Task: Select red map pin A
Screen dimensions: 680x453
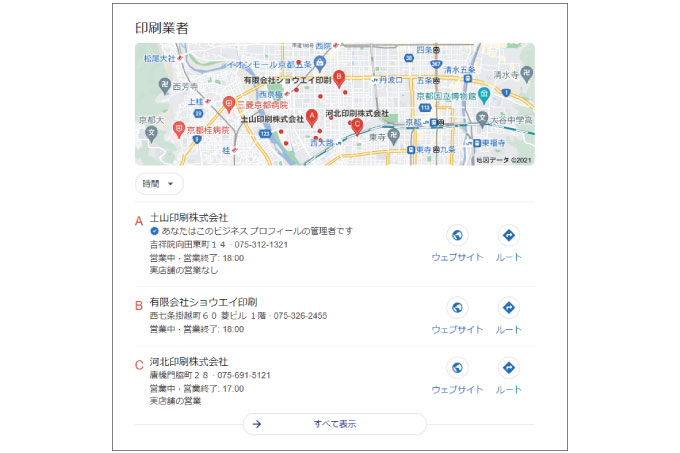Action: coord(311,117)
